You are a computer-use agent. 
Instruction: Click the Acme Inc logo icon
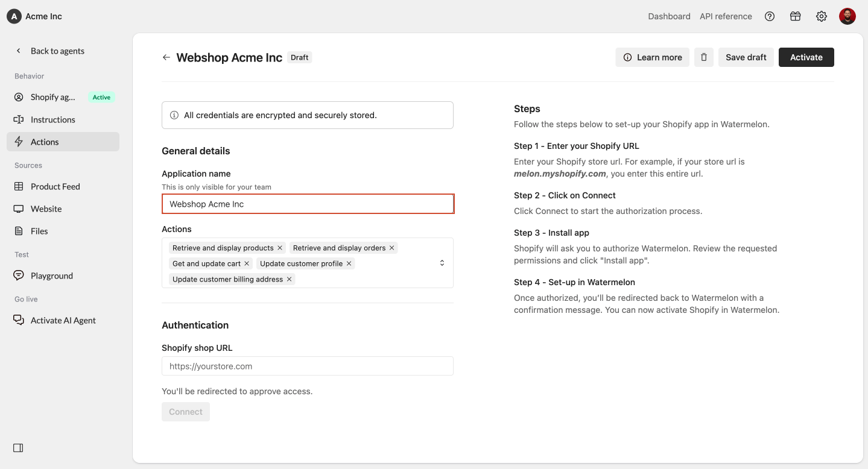coord(14,16)
